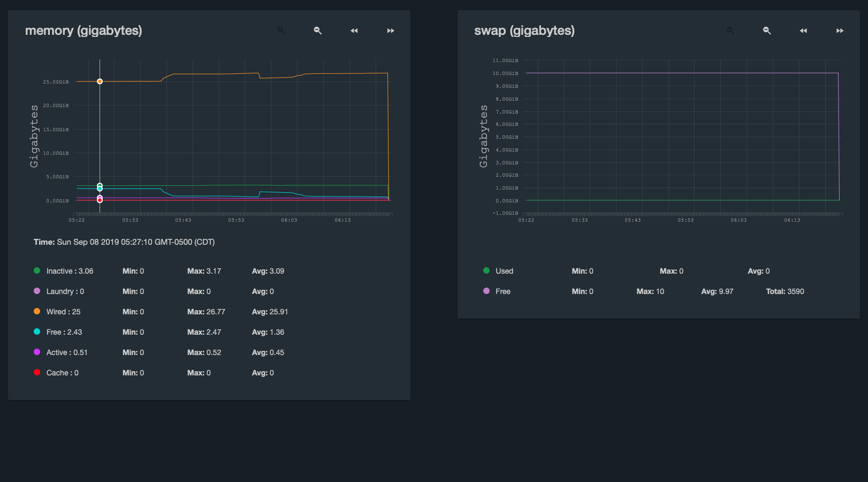Click Inactive 'Max: 3.17' value
Image resolution: width=868 pixels, height=482 pixels.
[x=204, y=271]
